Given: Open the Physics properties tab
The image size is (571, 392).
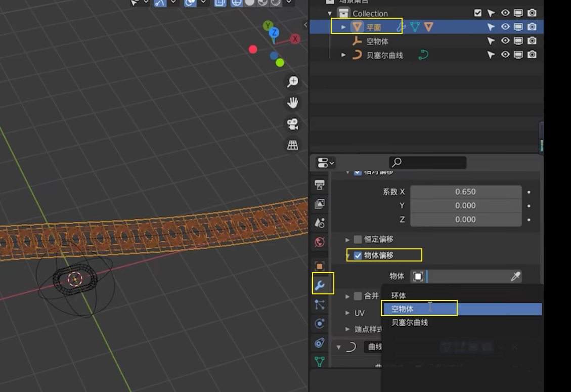Looking at the screenshot, I should coord(320,324).
